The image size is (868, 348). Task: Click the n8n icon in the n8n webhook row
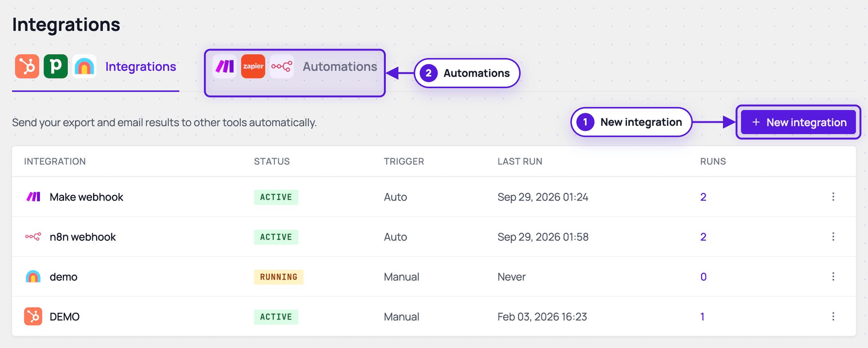click(x=33, y=237)
